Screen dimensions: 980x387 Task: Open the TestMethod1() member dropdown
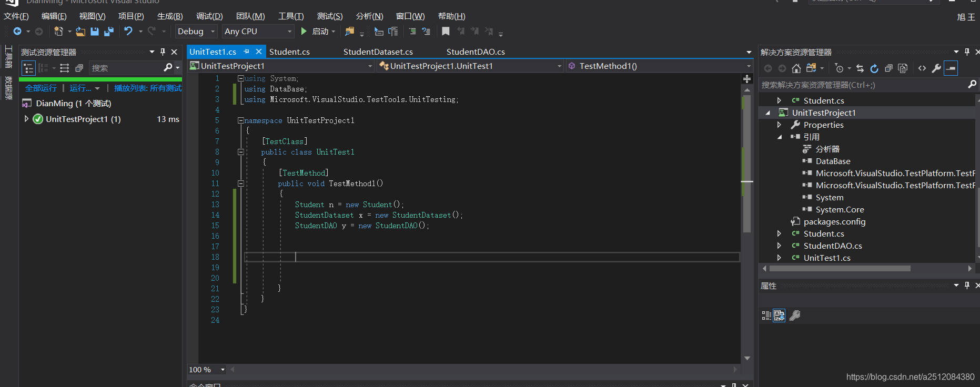click(x=660, y=66)
